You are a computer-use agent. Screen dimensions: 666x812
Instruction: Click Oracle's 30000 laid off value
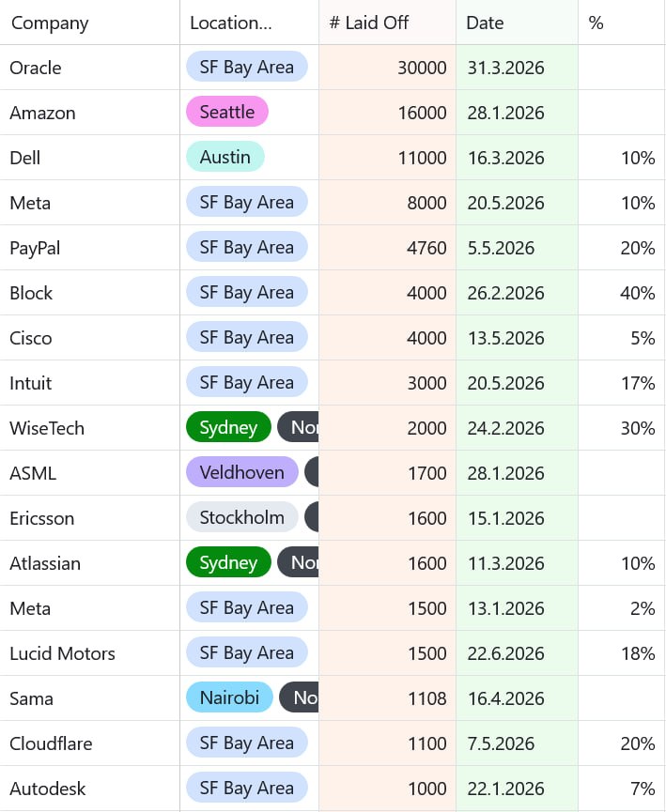click(387, 68)
